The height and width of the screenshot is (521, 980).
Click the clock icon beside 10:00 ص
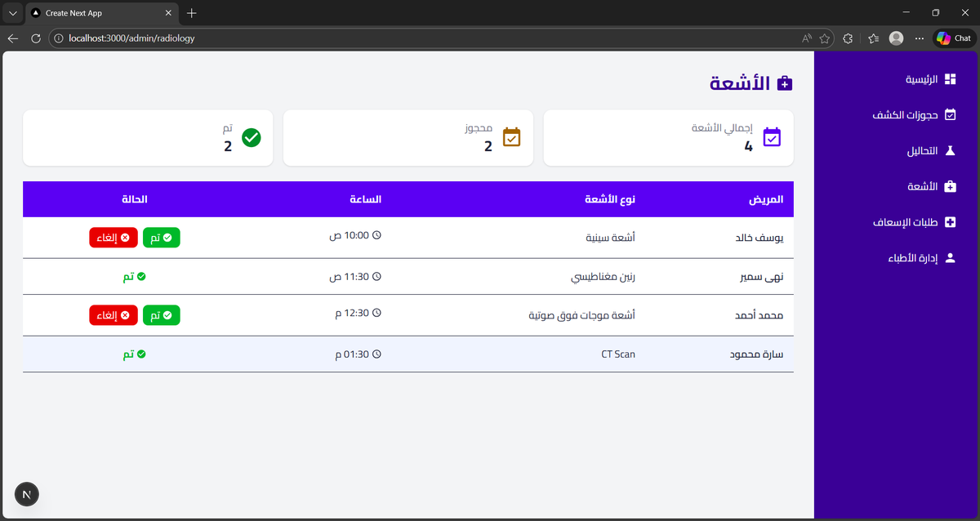coord(376,234)
